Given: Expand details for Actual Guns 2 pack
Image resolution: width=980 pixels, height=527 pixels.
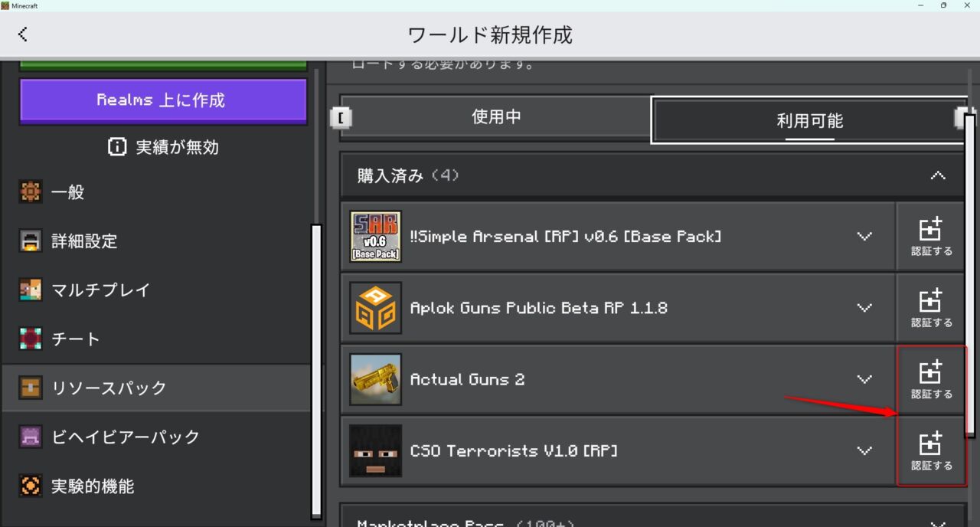Looking at the screenshot, I should 864,378.
